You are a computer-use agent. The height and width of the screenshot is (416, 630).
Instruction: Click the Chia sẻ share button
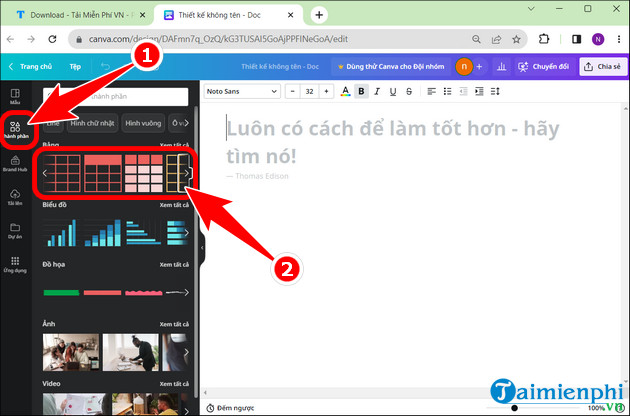click(x=602, y=66)
